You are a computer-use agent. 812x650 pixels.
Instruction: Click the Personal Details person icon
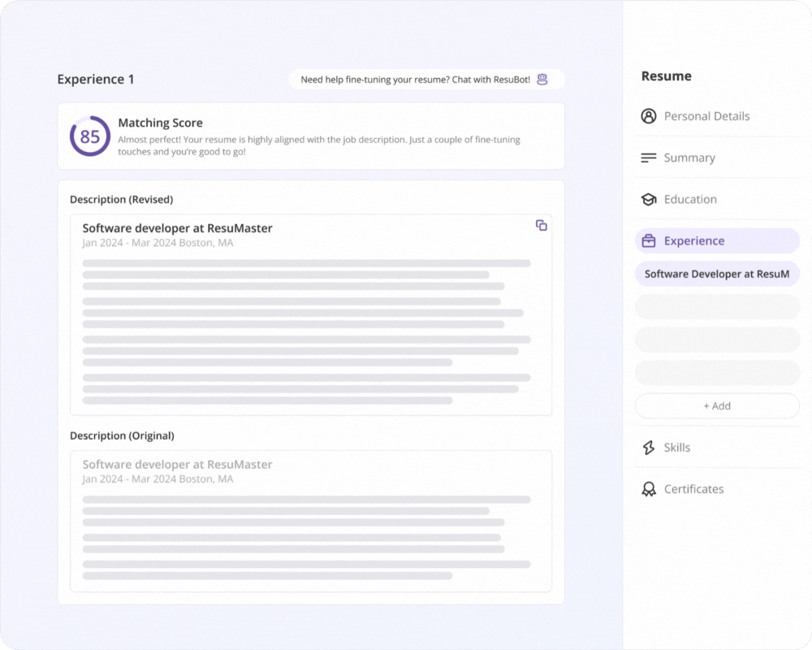(x=648, y=116)
